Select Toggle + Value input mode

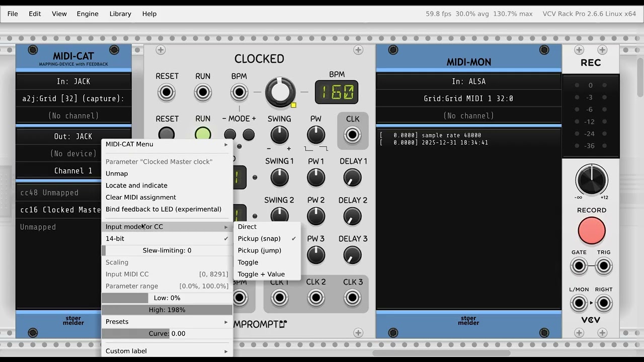[267, 274]
